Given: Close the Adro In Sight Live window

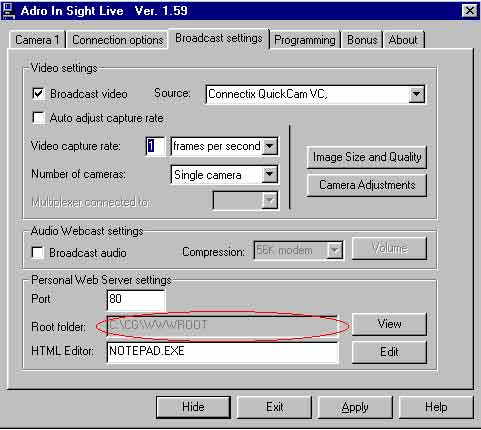Looking at the screenshot, I should click(x=469, y=11).
